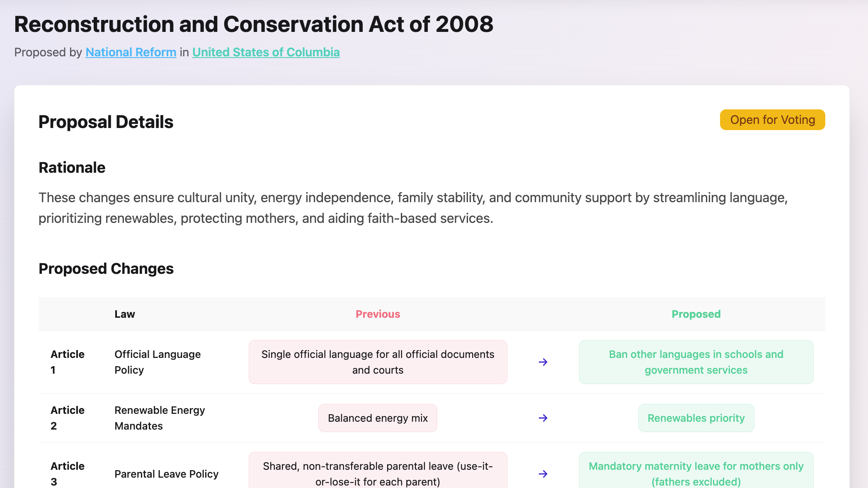Image resolution: width=868 pixels, height=488 pixels.
Task: Click the Official Language Policy law name
Action: tap(158, 362)
